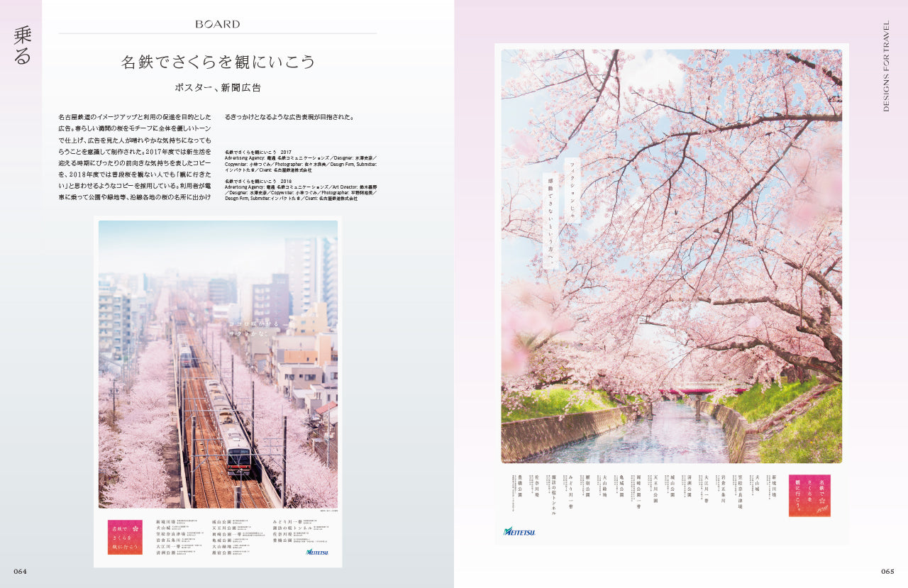Open the train and cherry blossom poster

point(218,363)
